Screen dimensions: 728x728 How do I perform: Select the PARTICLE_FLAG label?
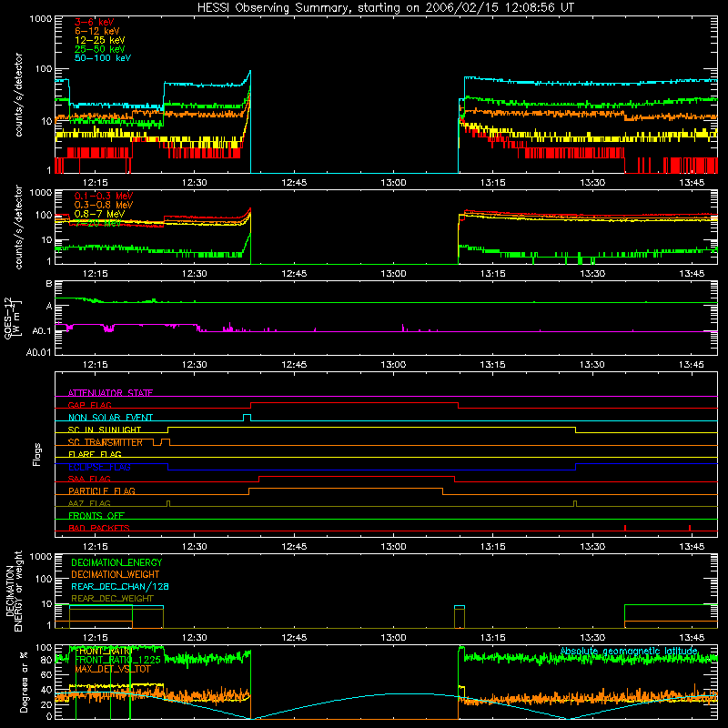click(102, 490)
